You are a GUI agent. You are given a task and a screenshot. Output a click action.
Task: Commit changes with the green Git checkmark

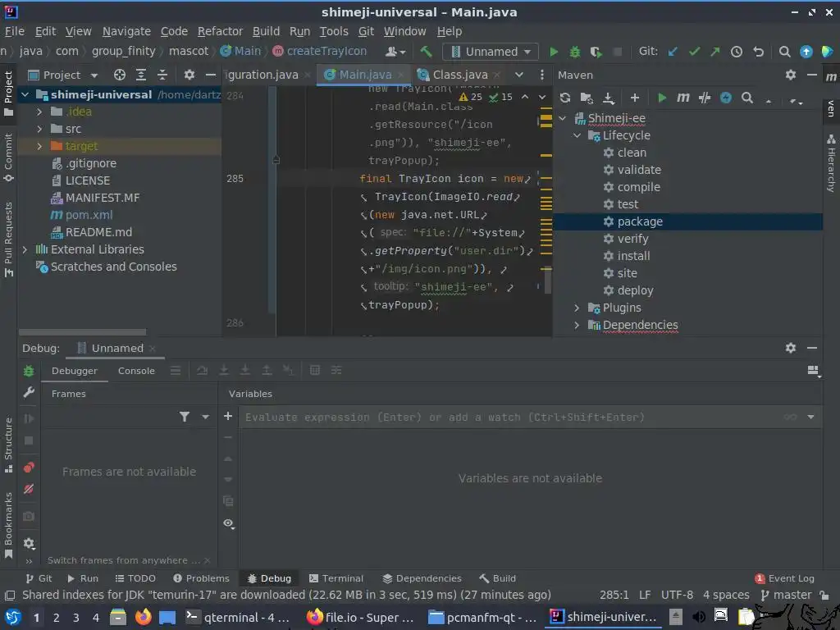coord(695,52)
